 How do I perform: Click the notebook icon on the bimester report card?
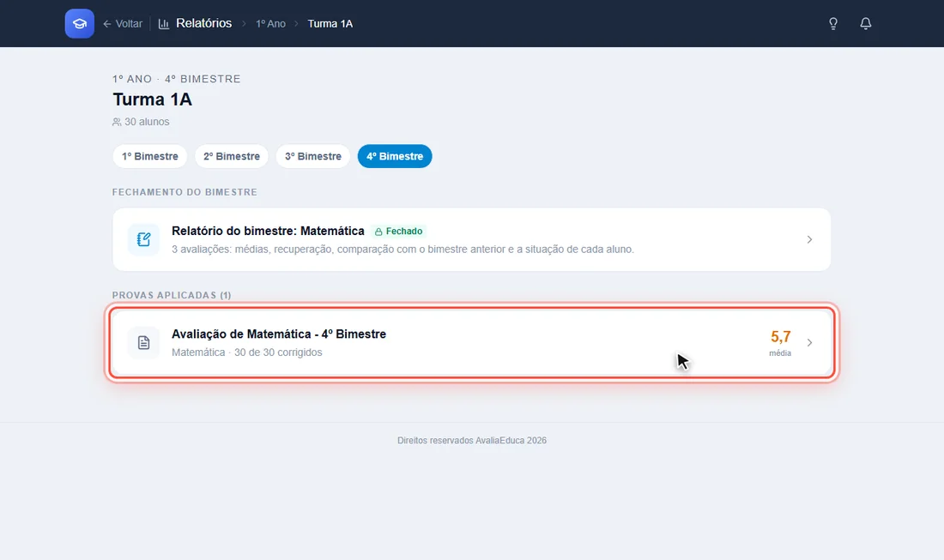point(143,239)
